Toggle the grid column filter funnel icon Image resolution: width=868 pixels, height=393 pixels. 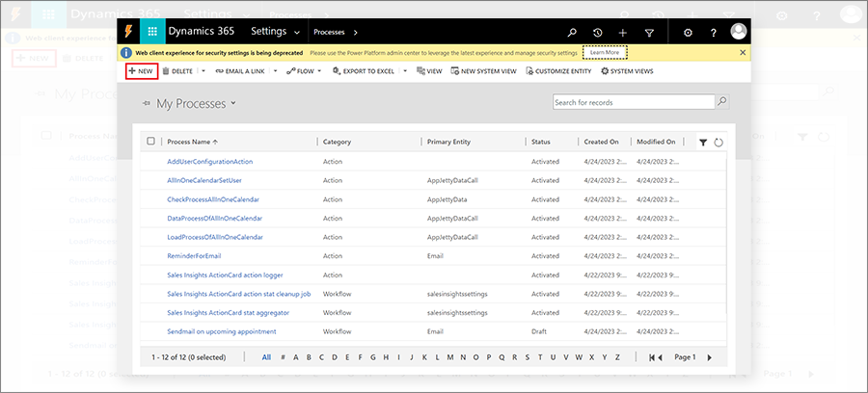702,143
